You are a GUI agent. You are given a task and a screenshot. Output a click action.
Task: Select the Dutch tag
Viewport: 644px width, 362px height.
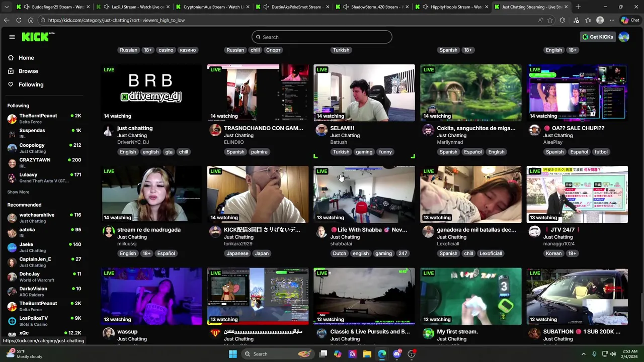pos(340,253)
